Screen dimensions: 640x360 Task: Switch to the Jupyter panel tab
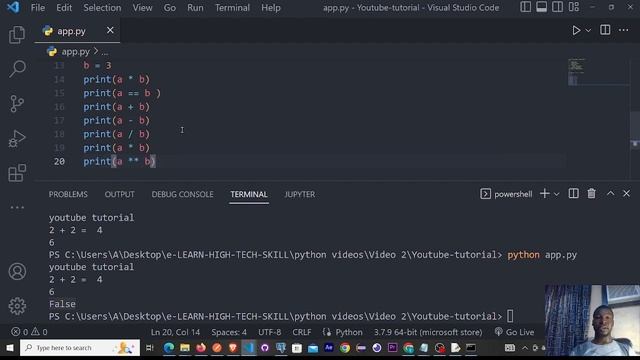pyautogui.click(x=300, y=194)
